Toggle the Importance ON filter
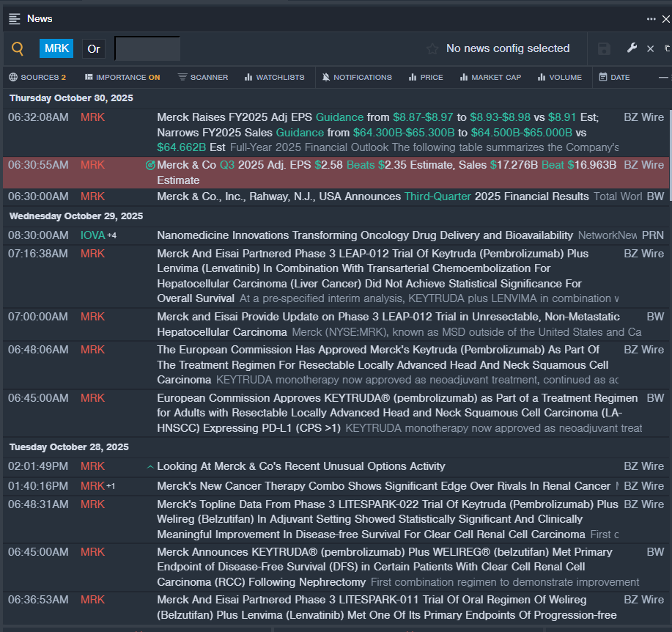This screenshot has width=672, height=632. click(122, 77)
